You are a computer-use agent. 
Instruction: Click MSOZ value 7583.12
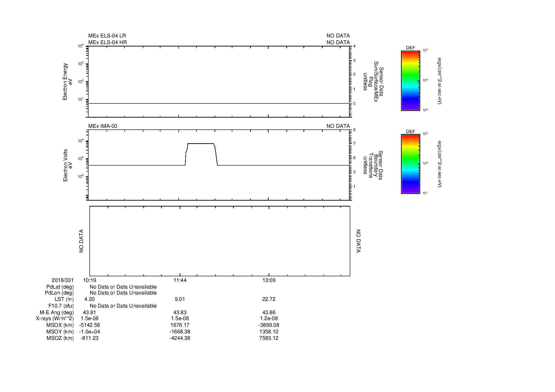click(x=269, y=338)
